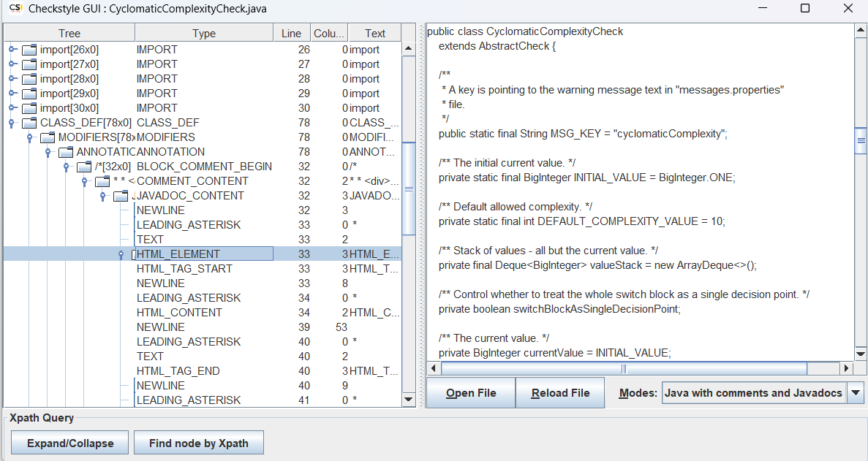Click the JAVADOC_CONTENT node icon
The width and height of the screenshot is (868, 461).
tap(121, 195)
